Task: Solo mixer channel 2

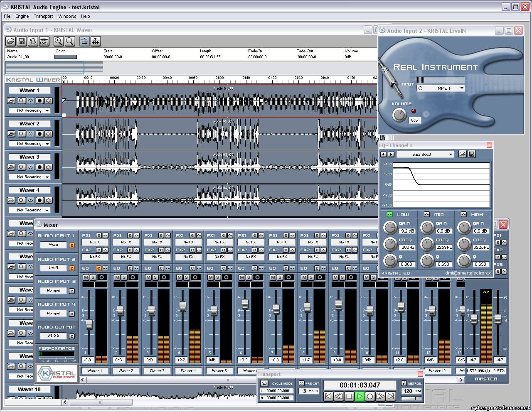Action: (x=124, y=277)
